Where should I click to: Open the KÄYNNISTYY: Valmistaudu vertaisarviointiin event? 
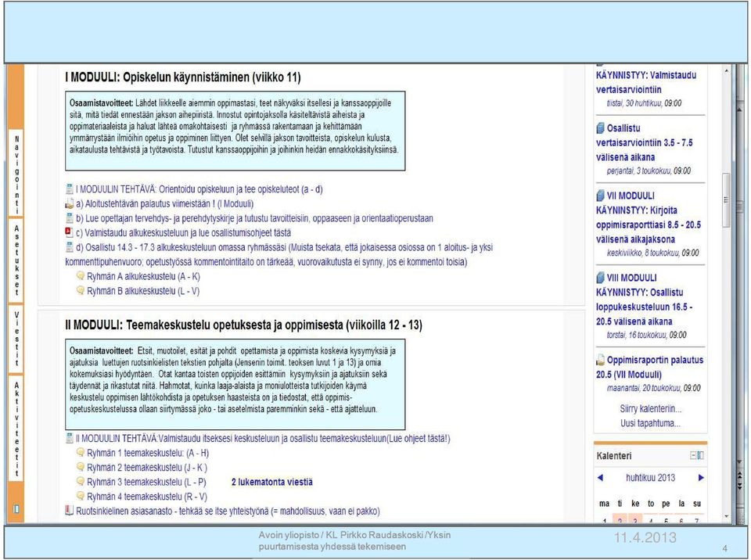point(646,82)
